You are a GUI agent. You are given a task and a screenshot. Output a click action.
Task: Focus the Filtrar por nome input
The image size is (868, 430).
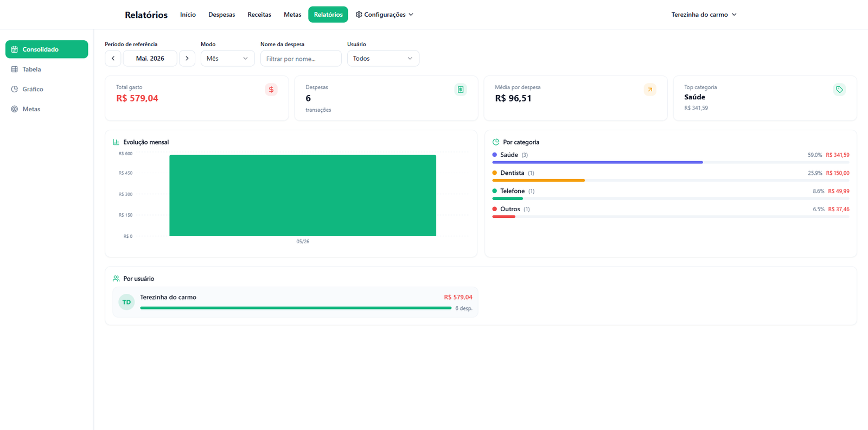click(x=301, y=58)
